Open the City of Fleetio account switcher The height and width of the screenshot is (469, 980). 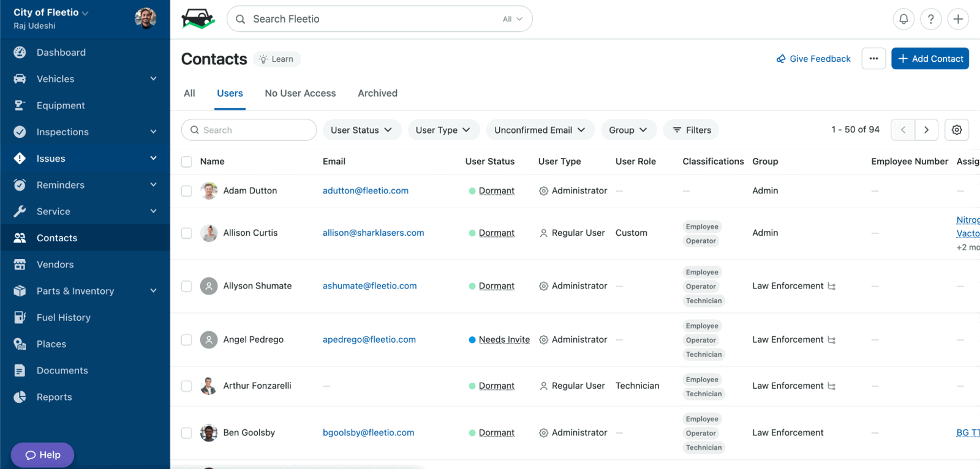coord(51,12)
